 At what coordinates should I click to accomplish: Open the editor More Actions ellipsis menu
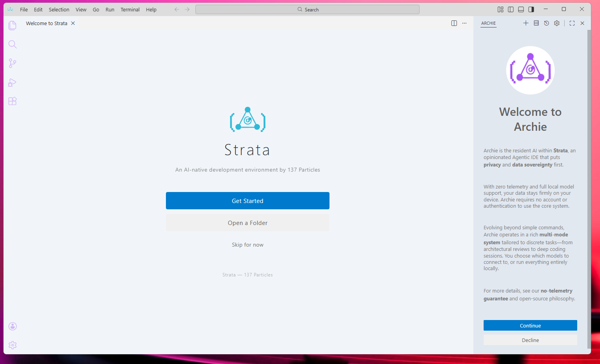[464, 23]
